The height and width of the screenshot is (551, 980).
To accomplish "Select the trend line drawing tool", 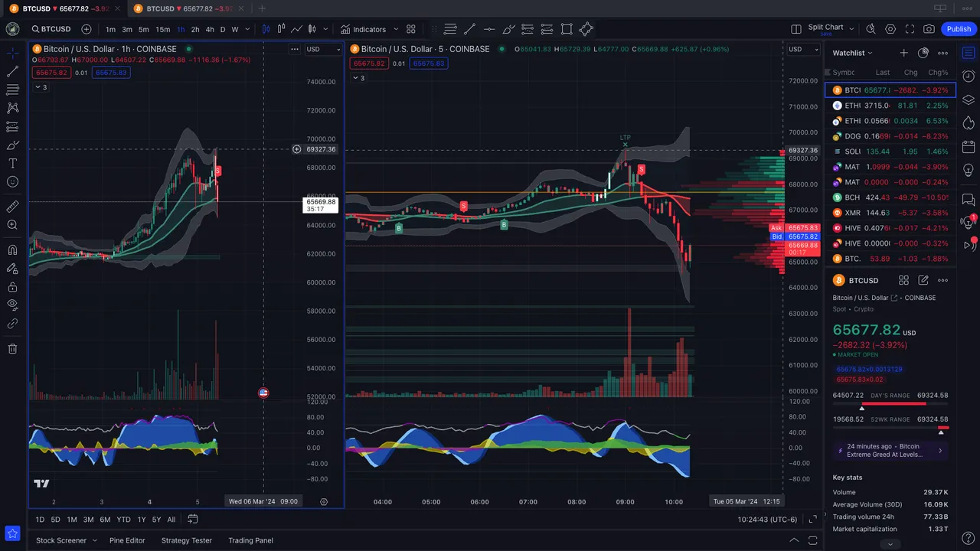I will click(12, 71).
